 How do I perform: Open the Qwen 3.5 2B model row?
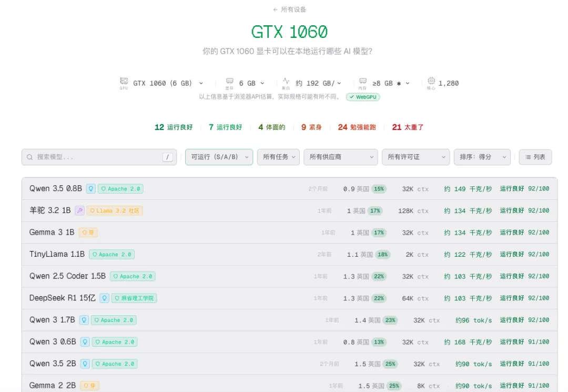289,364
